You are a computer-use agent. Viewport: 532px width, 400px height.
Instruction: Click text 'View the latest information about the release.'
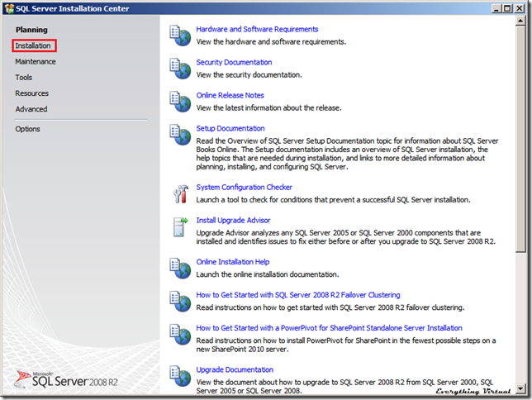pyautogui.click(x=268, y=108)
